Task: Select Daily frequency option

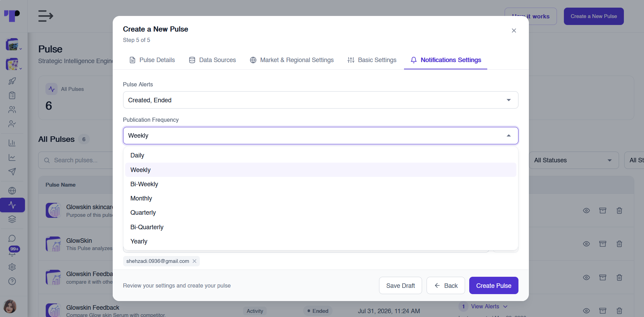Action: click(x=320, y=155)
